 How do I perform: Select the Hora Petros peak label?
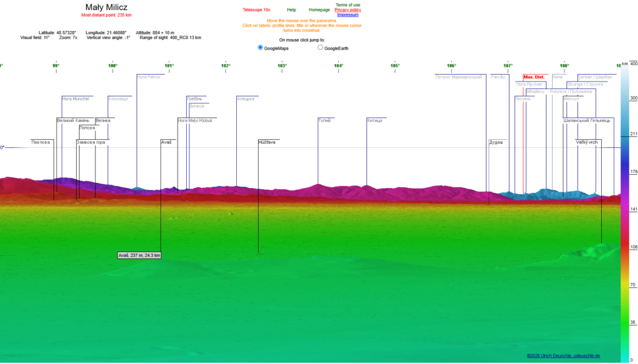148,77
